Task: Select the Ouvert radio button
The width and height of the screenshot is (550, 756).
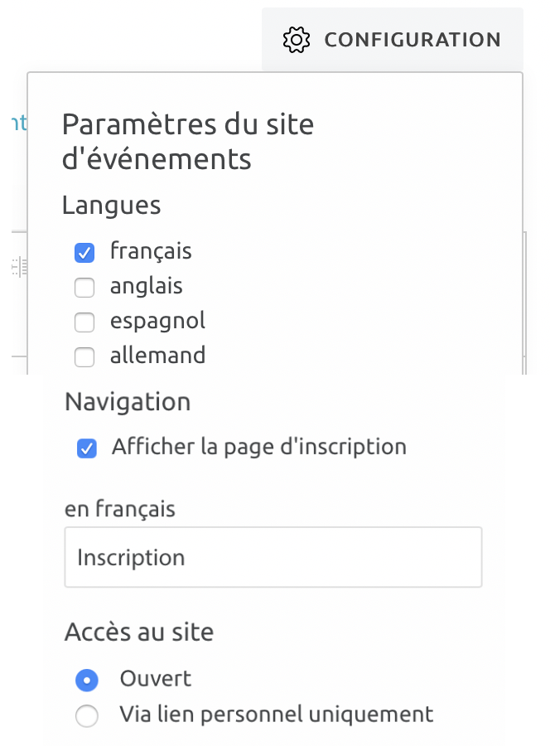Action: tap(87, 681)
